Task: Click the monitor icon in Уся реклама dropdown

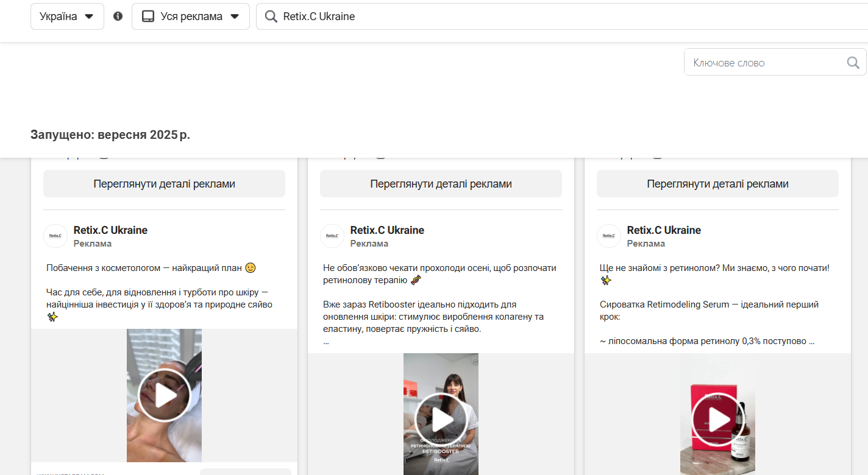Action: coord(148,16)
